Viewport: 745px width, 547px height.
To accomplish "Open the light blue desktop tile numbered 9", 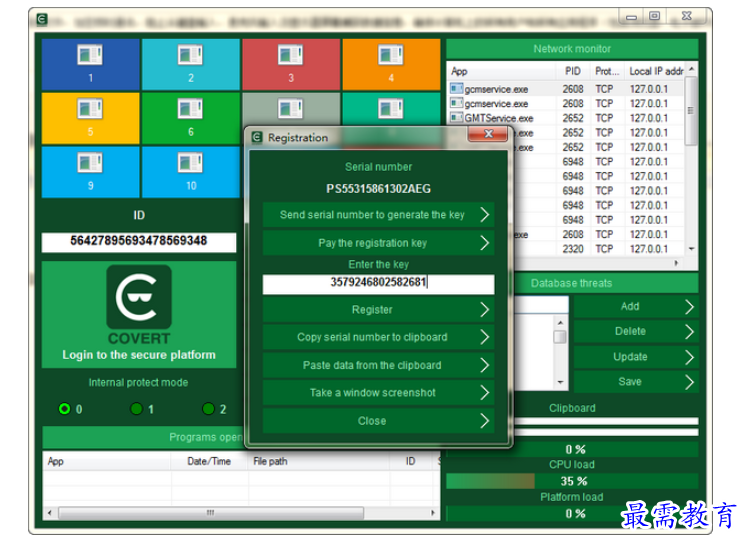I will (x=90, y=172).
